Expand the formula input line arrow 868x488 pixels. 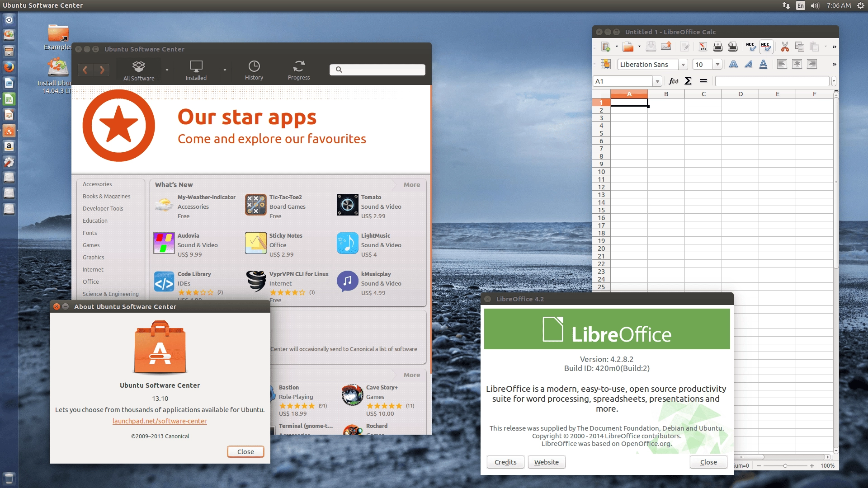[834, 81]
